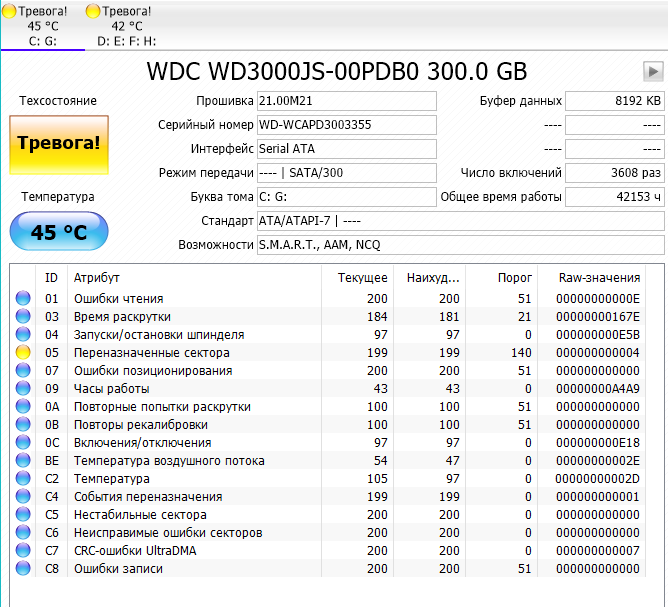The height and width of the screenshot is (607, 668).
Task: Select raw value 0000000002D
Action: (x=597, y=479)
